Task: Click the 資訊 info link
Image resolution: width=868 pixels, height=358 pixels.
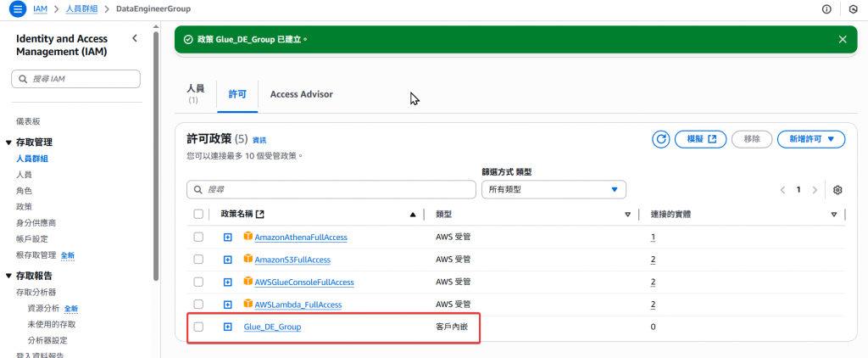Action: (x=259, y=141)
